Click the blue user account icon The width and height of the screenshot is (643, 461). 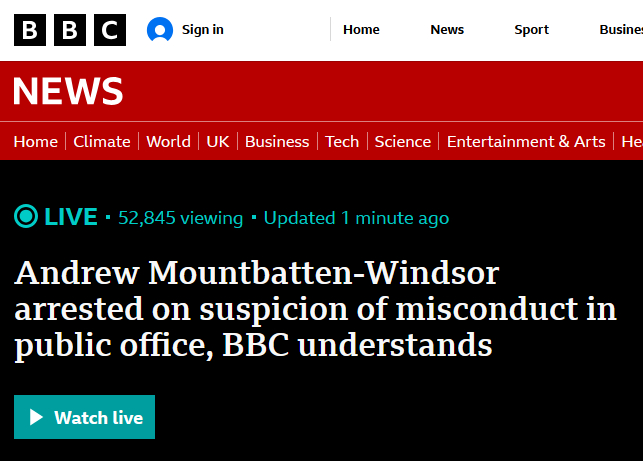160,30
